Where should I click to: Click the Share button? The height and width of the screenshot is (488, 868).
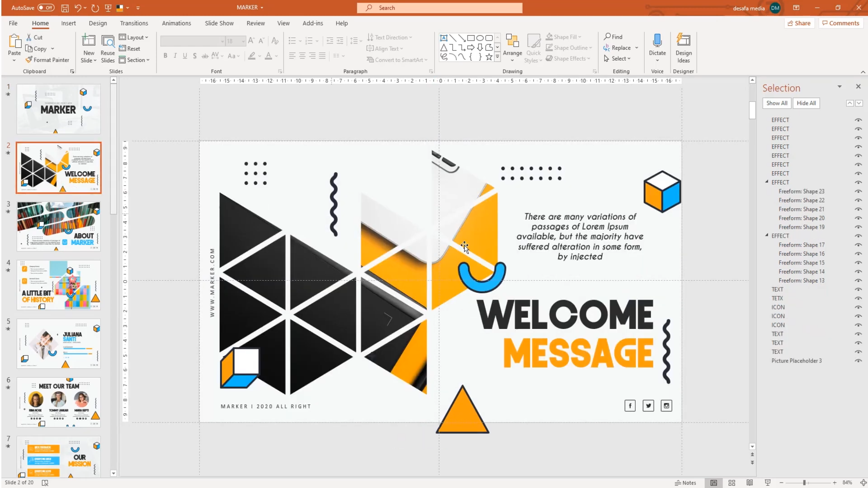tap(799, 23)
